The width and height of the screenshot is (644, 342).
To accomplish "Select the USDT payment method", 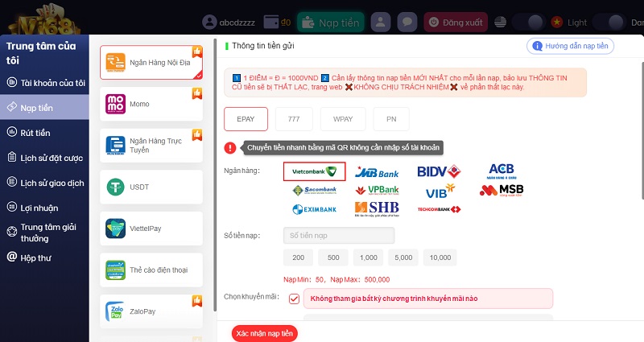I will 151,187.
